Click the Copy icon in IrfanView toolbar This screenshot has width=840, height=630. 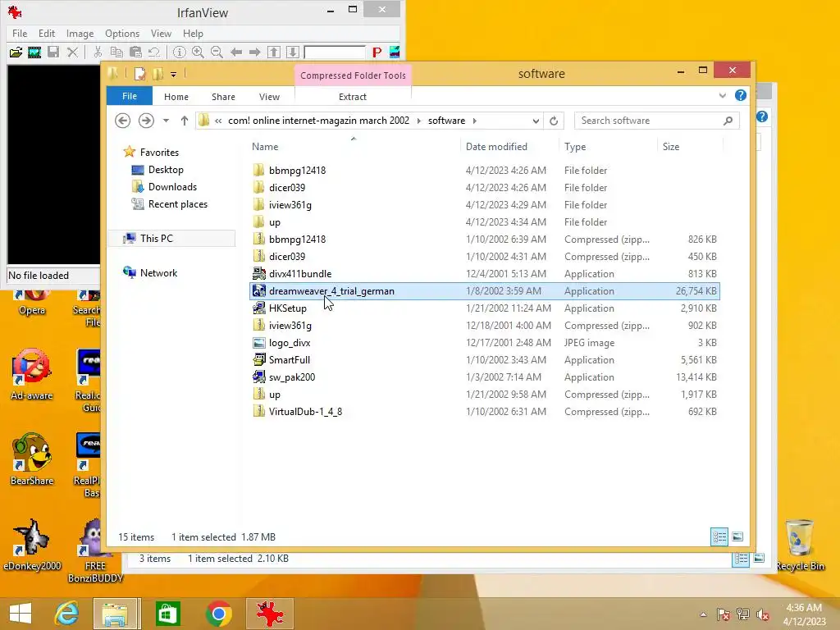click(x=116, y=52)
